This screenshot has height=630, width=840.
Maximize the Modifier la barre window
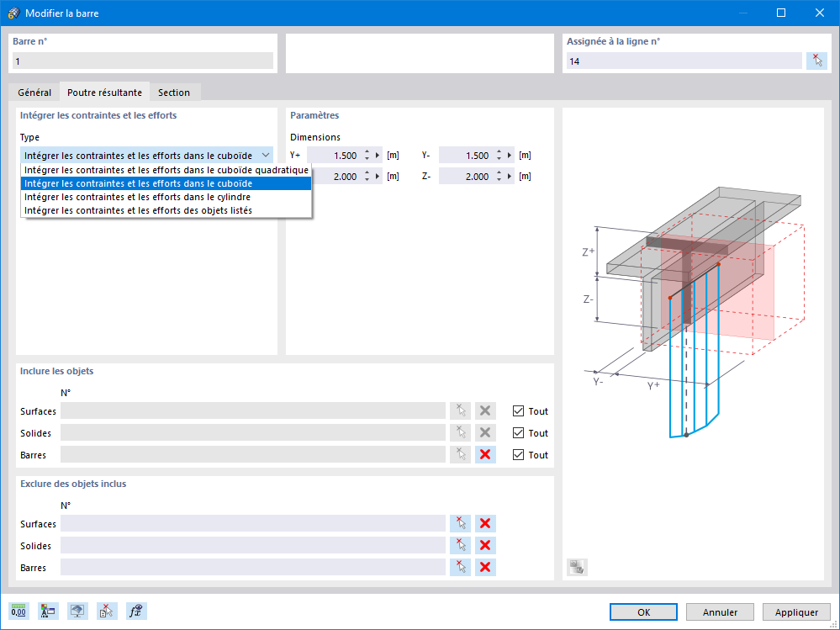(781, 13)
